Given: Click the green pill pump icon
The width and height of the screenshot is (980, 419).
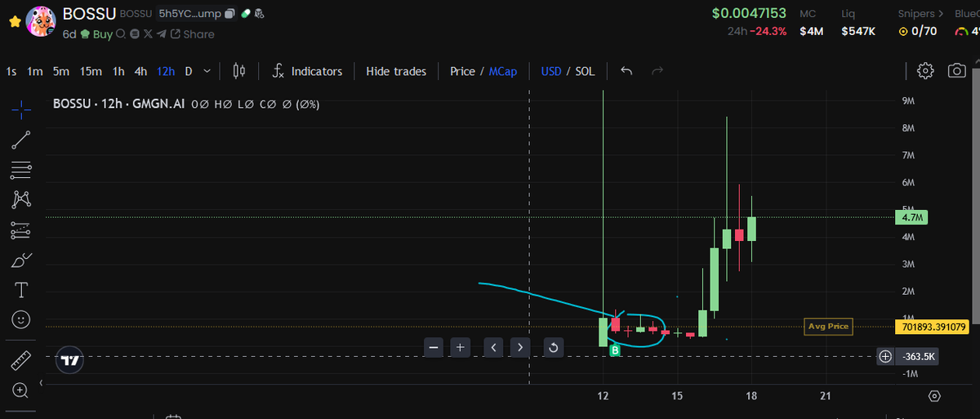Looking at the screenshot, I should click(x=245, y=14).
